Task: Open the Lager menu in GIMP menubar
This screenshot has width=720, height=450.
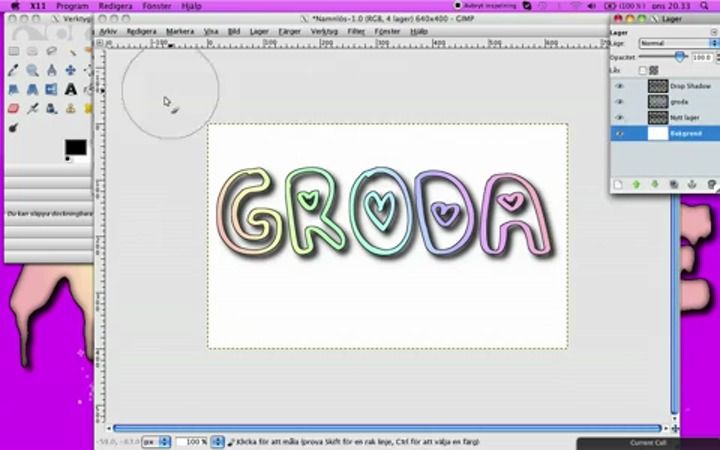Action: 259,31
